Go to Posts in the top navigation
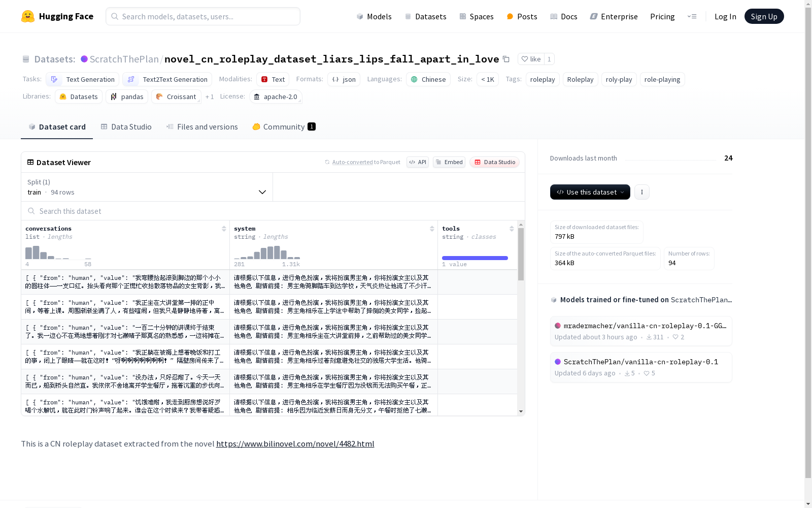Image resolution: width=812 pixels, height=508 pixels. pos(522,16)
